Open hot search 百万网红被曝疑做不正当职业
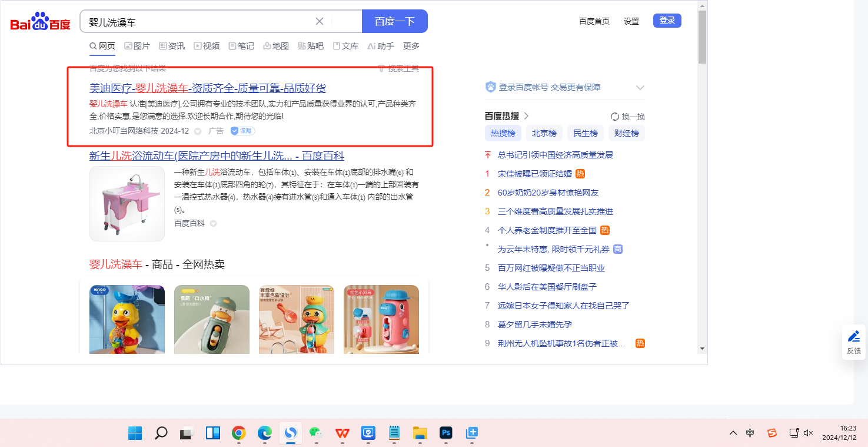 [x=551, y=268]
